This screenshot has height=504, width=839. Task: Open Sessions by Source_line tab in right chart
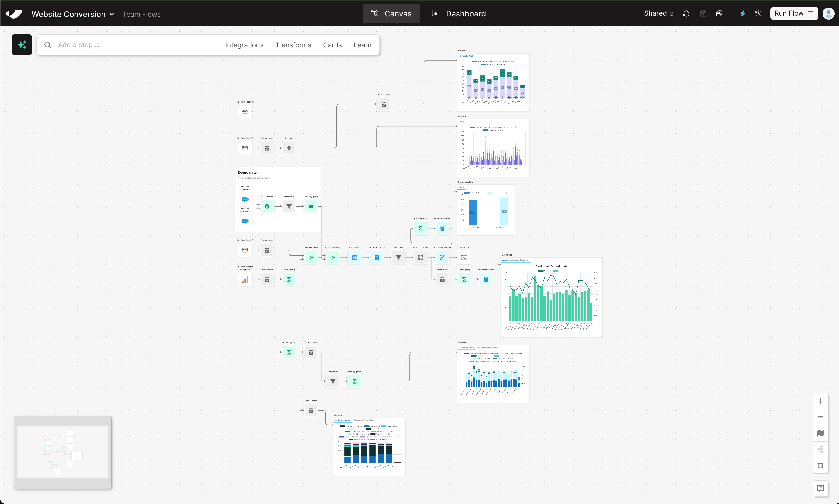487,347
